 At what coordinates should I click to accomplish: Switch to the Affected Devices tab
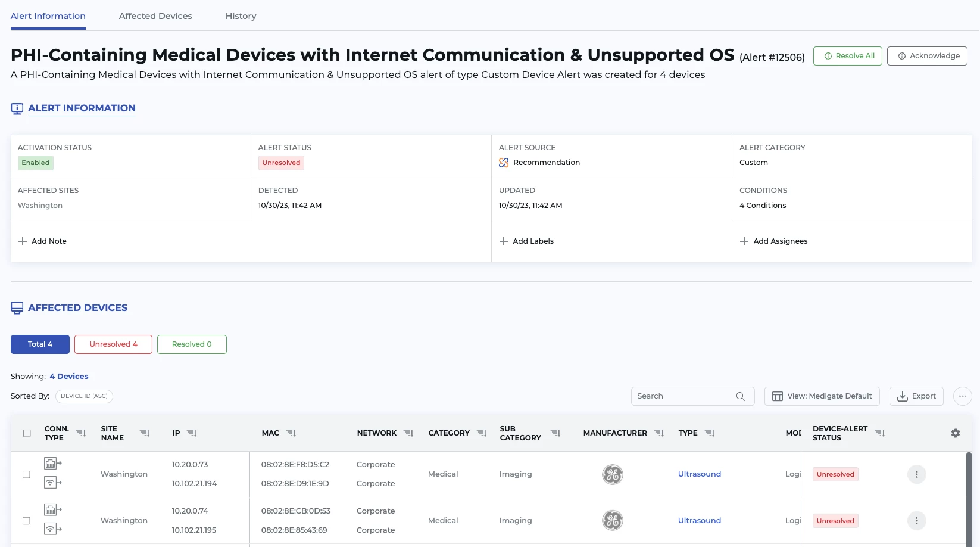pyautogui.click(x=155, y=16)
